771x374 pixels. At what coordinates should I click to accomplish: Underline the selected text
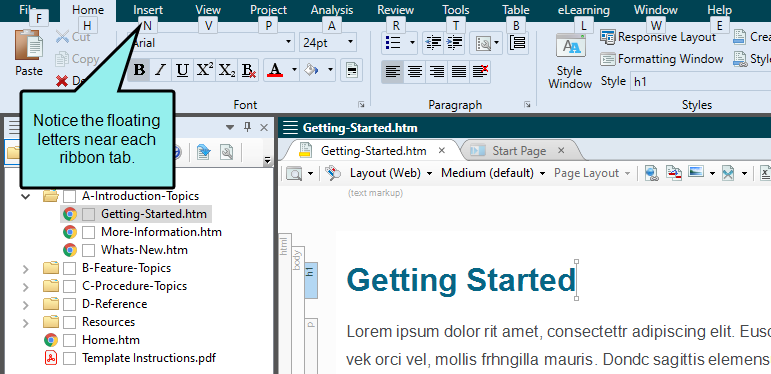pos(182,70)
